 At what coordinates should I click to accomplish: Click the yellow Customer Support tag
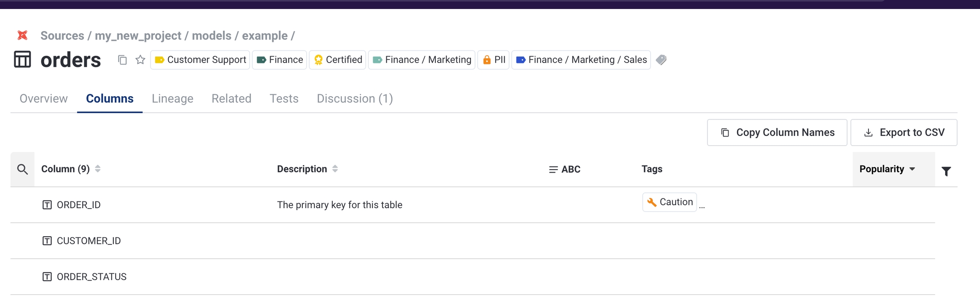click(200, 60)
